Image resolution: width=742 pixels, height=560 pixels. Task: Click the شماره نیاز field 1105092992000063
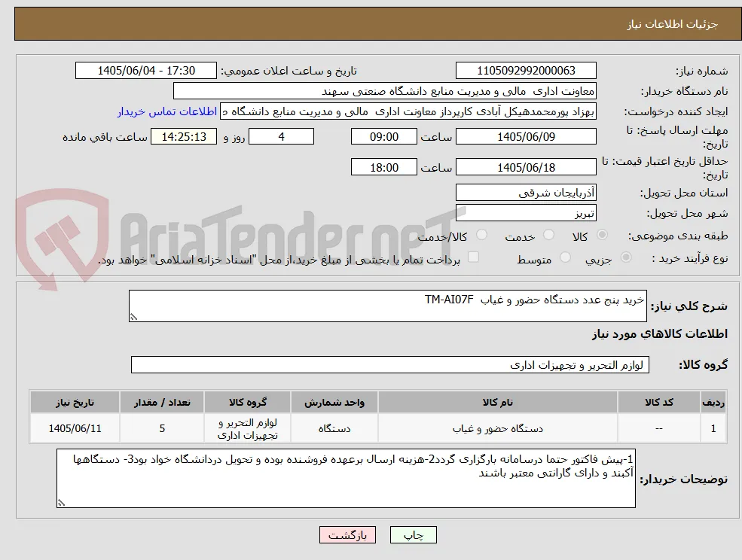coord(526,71)
